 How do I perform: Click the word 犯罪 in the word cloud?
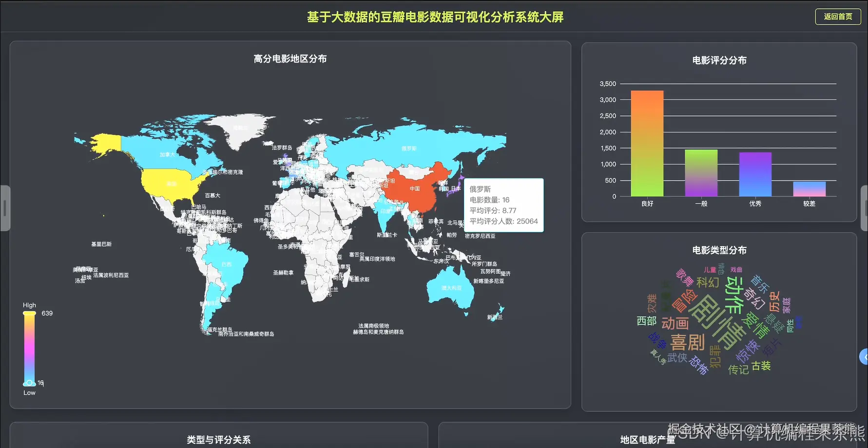coord(715,356)
